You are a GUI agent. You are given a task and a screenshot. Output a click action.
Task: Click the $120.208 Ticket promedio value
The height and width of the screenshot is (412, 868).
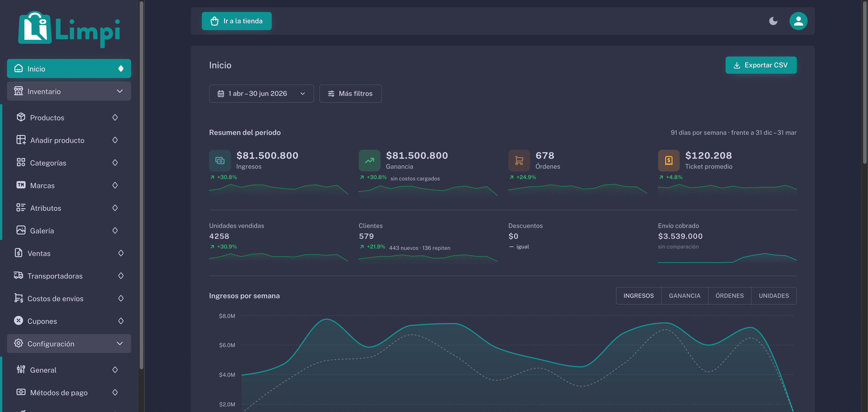click(708, 155)
